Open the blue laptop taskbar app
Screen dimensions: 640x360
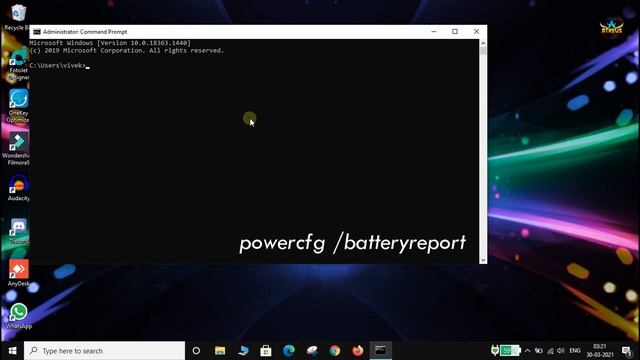tap(243, 351)
